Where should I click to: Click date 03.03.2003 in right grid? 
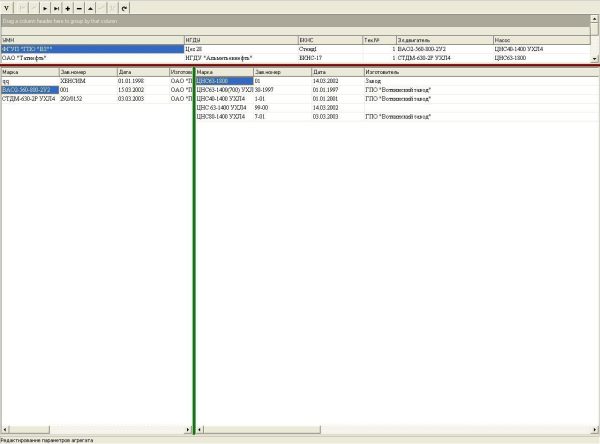(338, 116)
